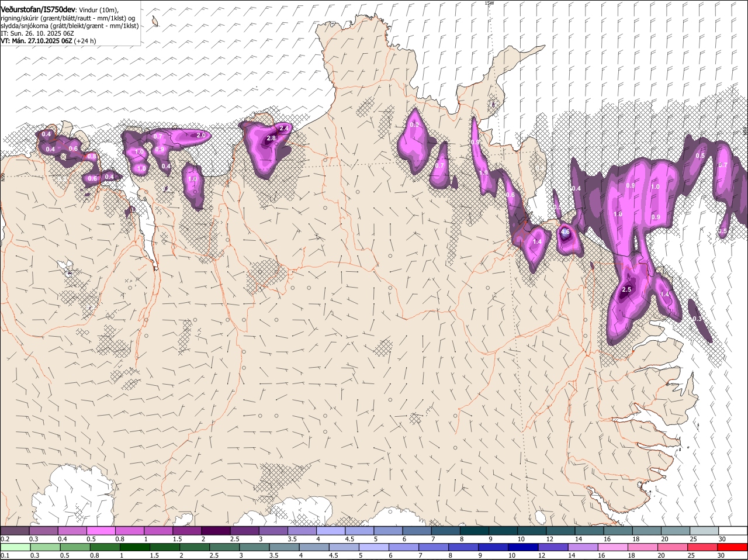Select the 'slydda/snjókoma' legend description line
Screen dimensions: 748x560
pos(70,26)
